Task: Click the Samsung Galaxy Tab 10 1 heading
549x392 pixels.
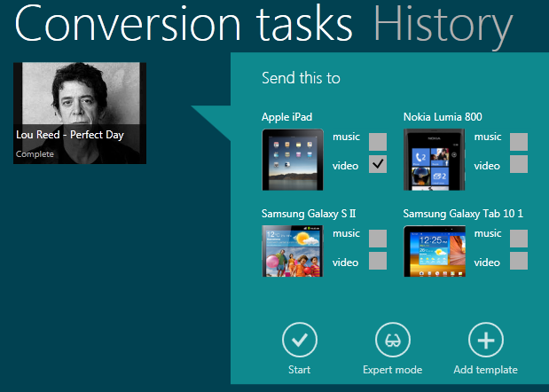Action: 463,214
